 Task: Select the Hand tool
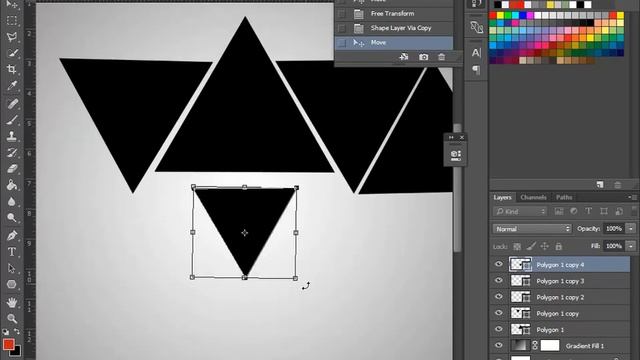click(11, 302)
